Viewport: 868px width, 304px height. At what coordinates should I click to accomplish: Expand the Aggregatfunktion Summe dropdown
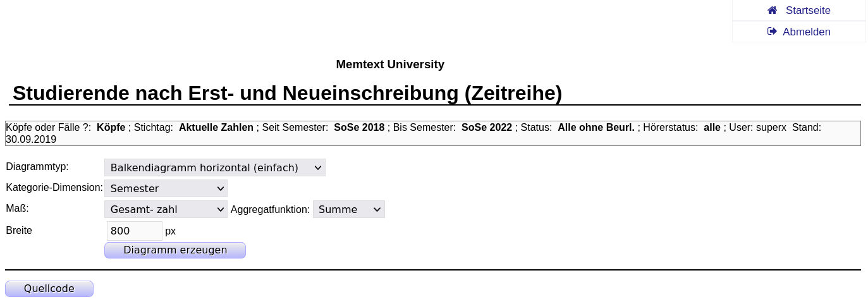348,209
